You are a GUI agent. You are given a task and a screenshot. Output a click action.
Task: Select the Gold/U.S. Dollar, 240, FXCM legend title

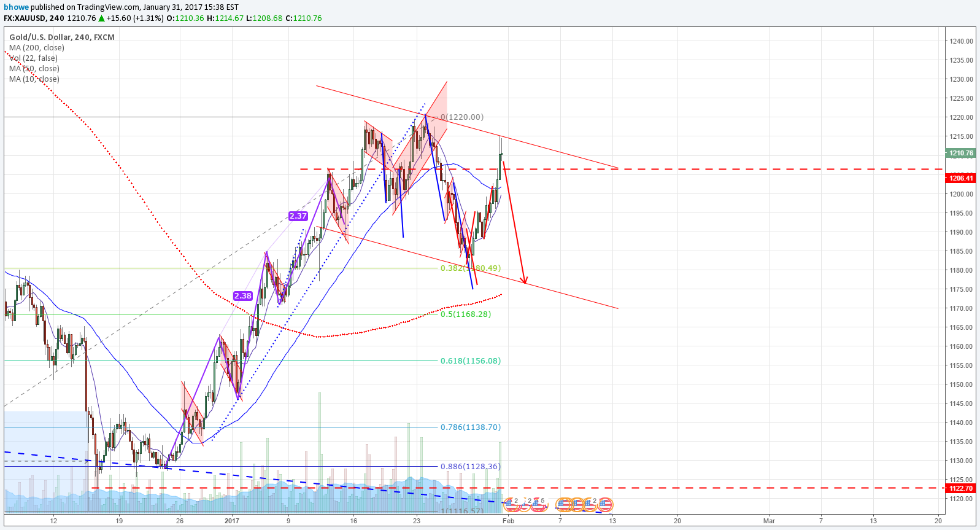tap(62, 37)
